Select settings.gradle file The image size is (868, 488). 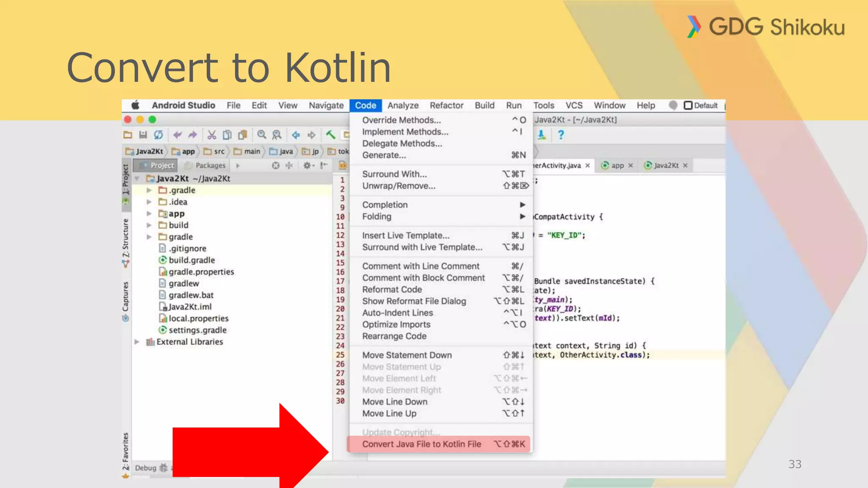tap(193, 330)
